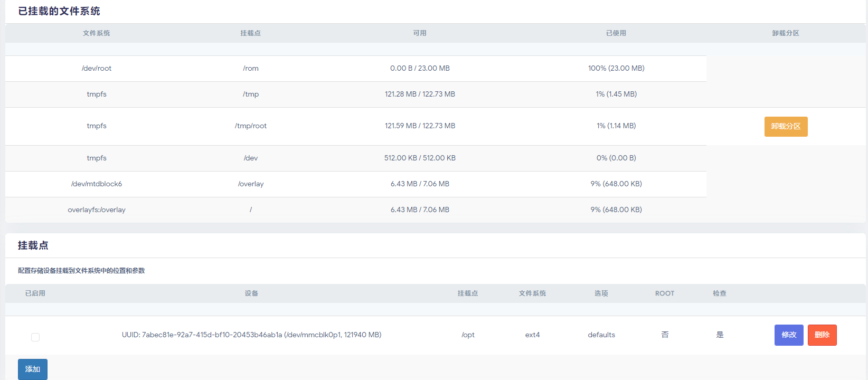The image size is (868, 380).
Task: Toggle the 已启用 checkbox for /opt mount
Action: coord(35,337)
